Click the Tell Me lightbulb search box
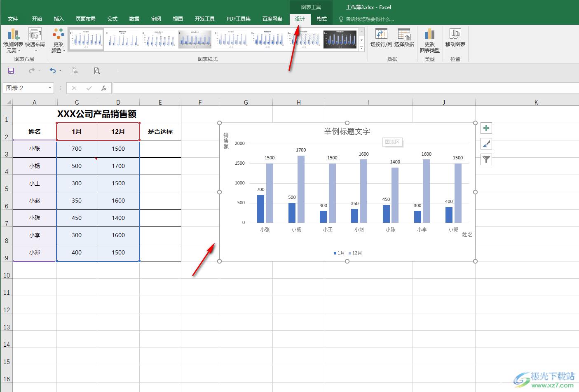This screenshot has height=392, width=579. point(366,19)
